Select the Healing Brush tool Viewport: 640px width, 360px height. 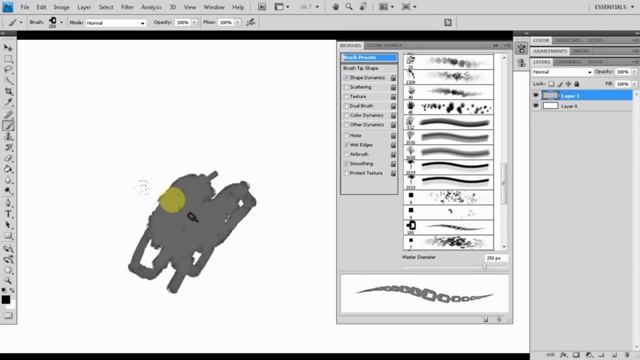click(8, 115)
